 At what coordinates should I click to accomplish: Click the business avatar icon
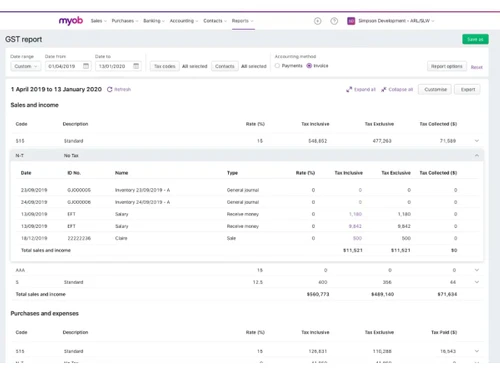[351, 21]
